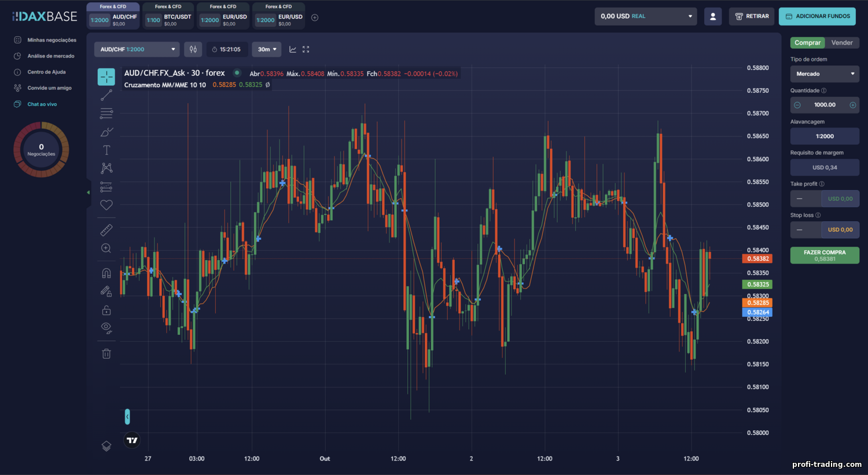
Task: Click the orange 0.58382 price label
Action: pos(757,259)
